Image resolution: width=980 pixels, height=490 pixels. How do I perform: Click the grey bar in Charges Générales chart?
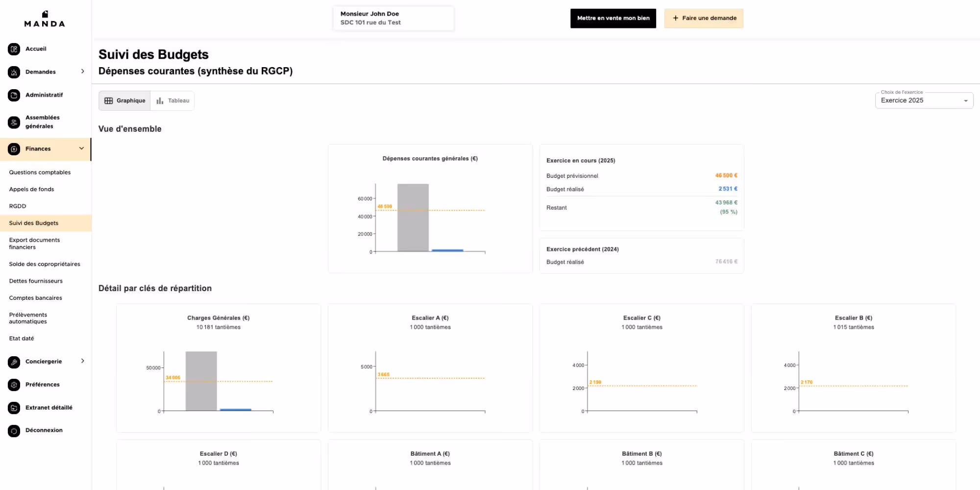tap(201, 381)
